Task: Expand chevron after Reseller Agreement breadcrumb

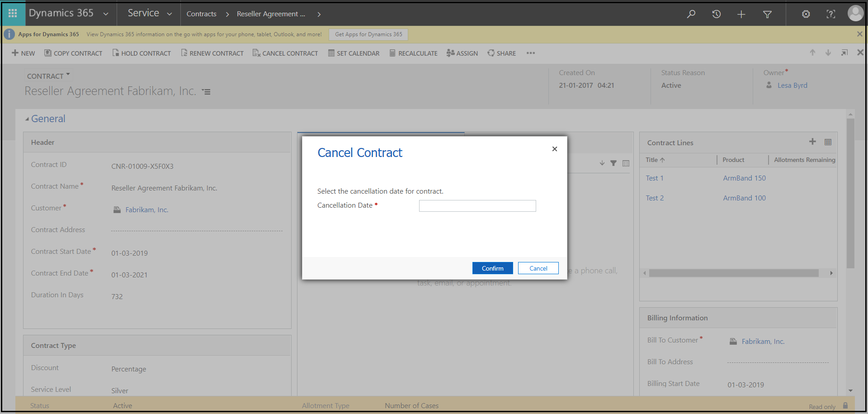Action: tap(319, 14)
